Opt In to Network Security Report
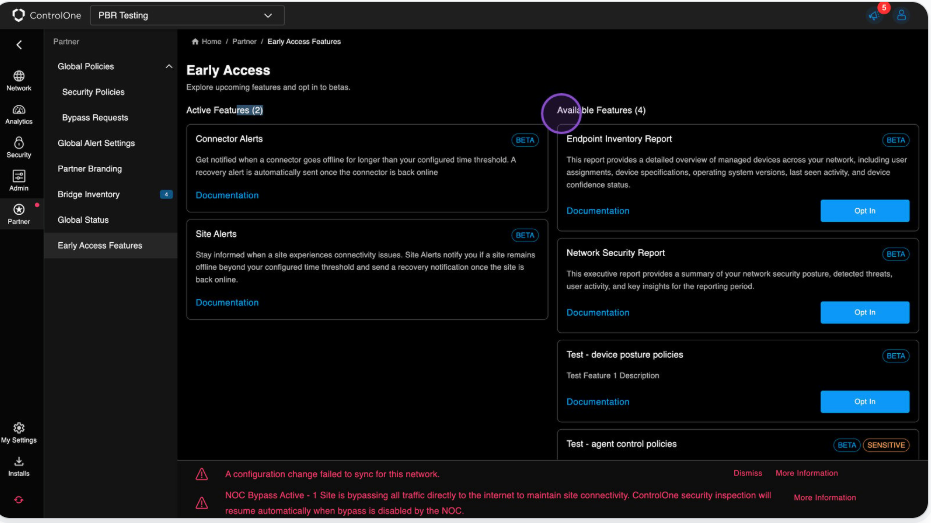The image size is (931, 523). click(x=864, y=312)
